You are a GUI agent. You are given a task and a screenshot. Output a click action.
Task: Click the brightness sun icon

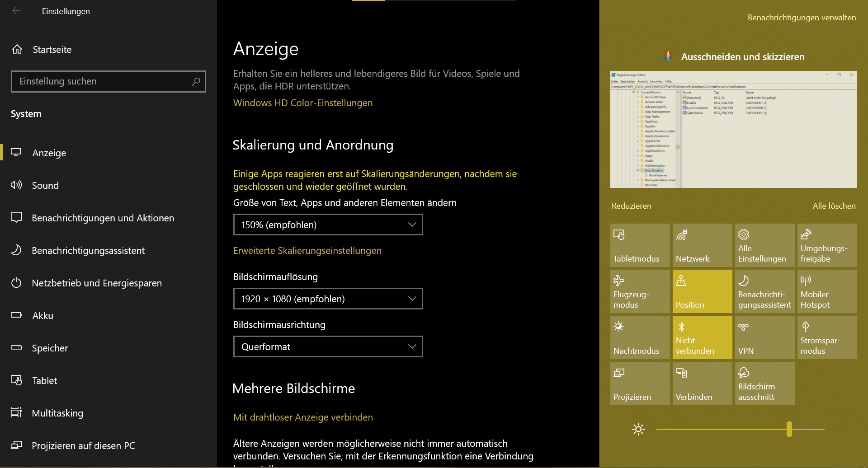pyautogui.click(x=638, y=429)
